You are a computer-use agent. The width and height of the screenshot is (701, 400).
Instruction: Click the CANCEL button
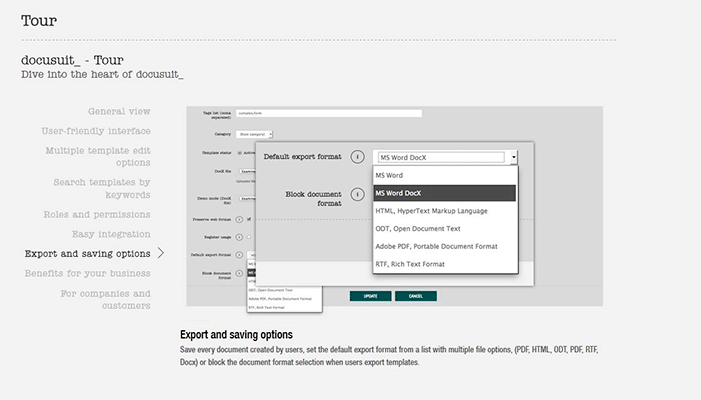point(416,296)
